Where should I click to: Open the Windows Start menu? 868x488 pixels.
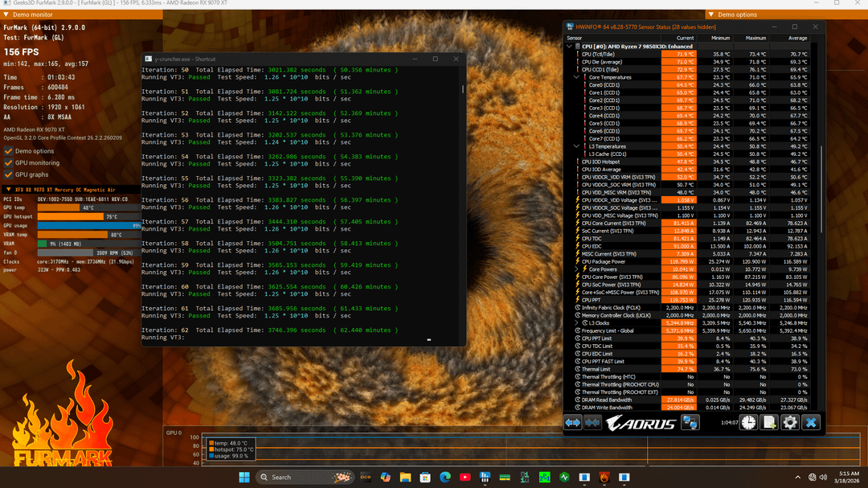tap(244, 477)
